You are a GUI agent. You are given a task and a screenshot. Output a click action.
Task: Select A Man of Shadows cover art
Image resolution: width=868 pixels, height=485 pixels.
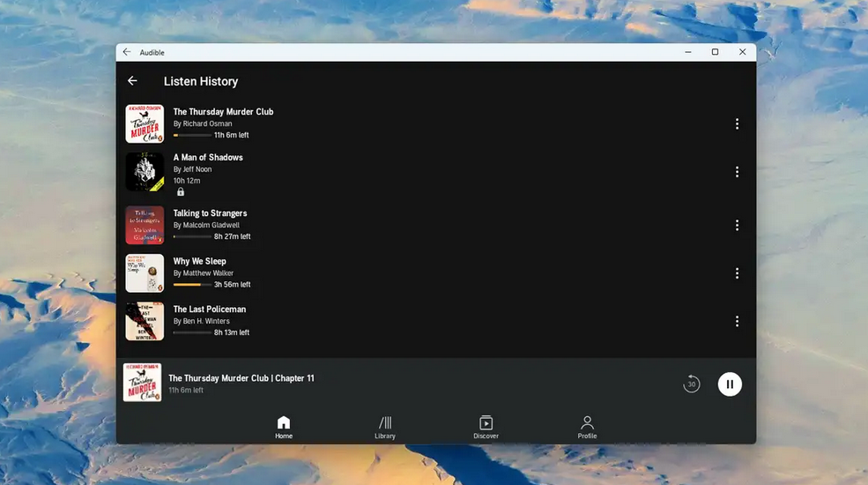point(145,172)
